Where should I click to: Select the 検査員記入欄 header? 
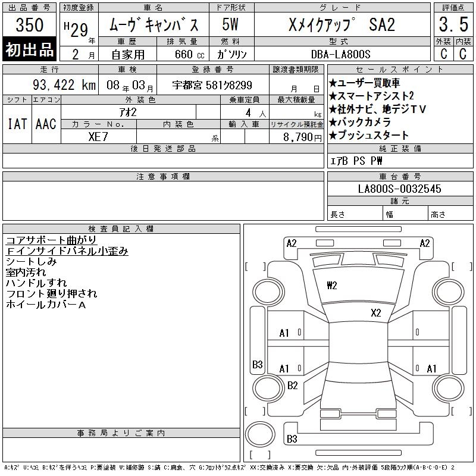click(121, 228)
